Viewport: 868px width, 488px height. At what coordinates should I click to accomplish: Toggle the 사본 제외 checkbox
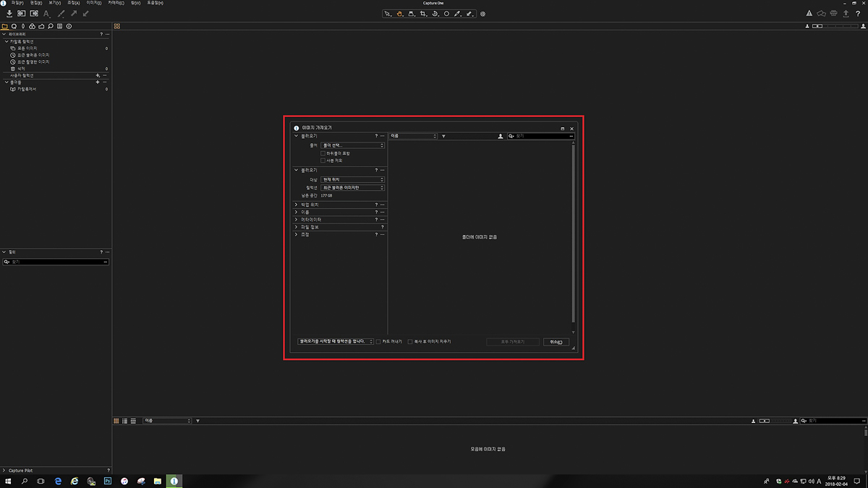point(323,160)
